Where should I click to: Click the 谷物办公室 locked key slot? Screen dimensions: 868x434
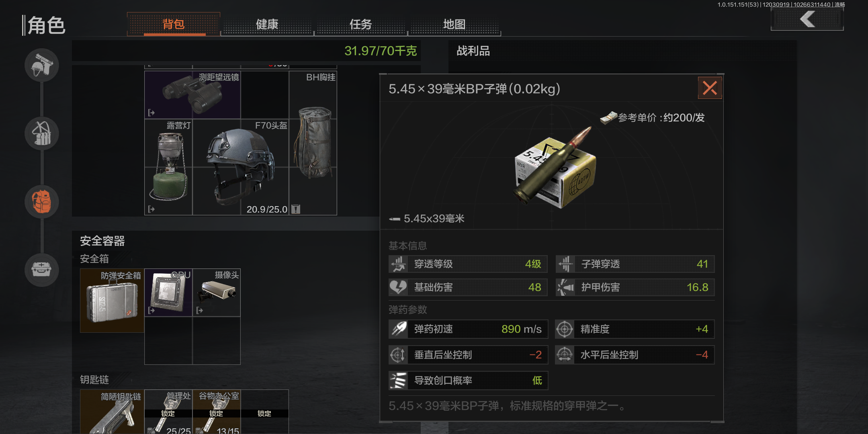[x=217, y=412]
